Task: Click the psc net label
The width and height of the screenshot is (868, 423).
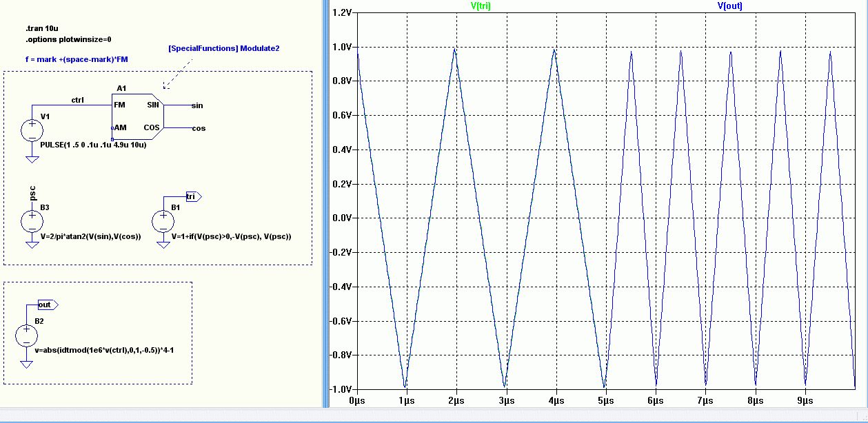Action: 32,193
